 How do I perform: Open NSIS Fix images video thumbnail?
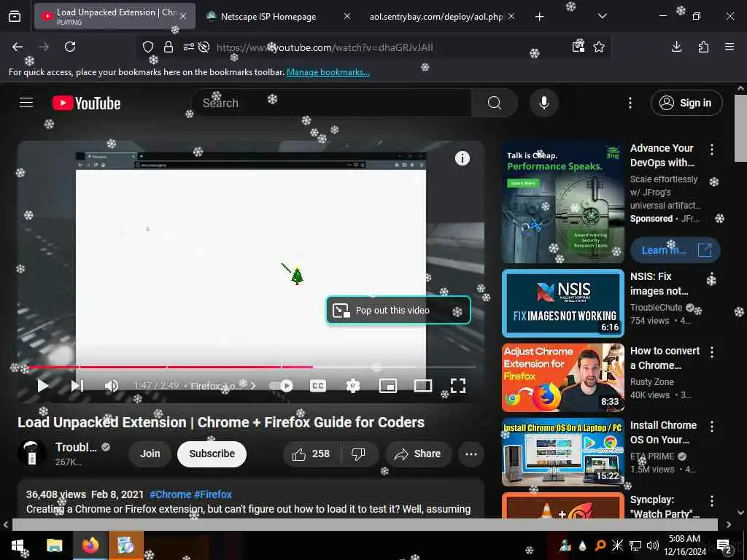(x=562, y=303)
